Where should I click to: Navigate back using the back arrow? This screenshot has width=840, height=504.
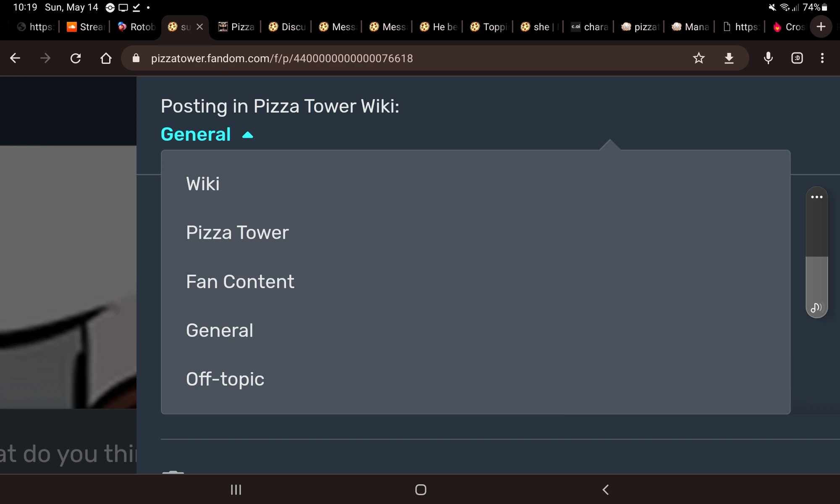pos(15,58)
